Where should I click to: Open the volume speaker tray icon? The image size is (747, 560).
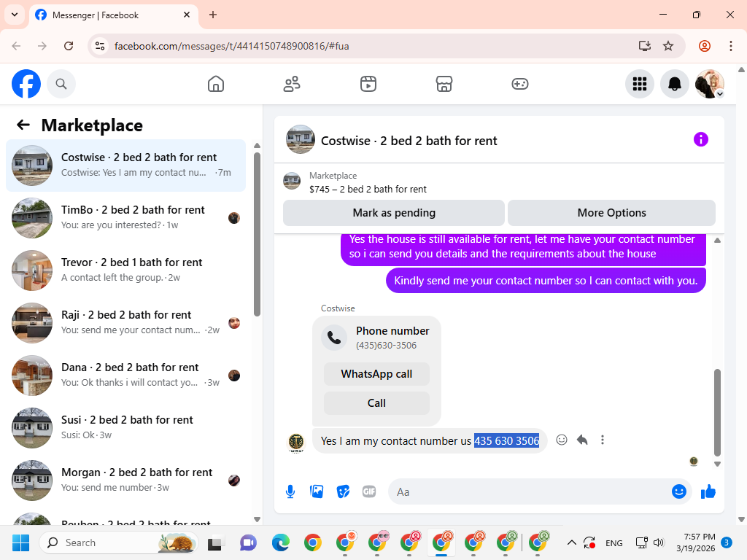pos(659,542)
